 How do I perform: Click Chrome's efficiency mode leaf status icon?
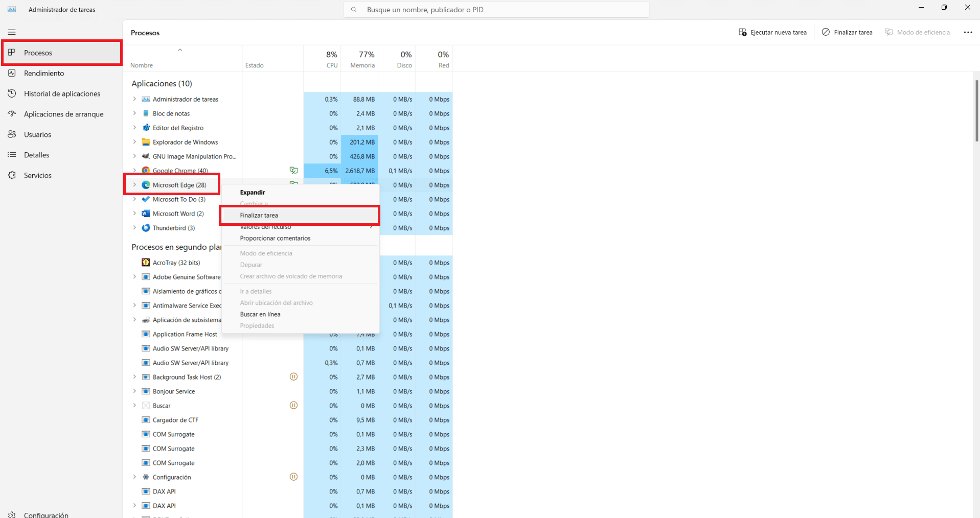click(x=294, y=171)
